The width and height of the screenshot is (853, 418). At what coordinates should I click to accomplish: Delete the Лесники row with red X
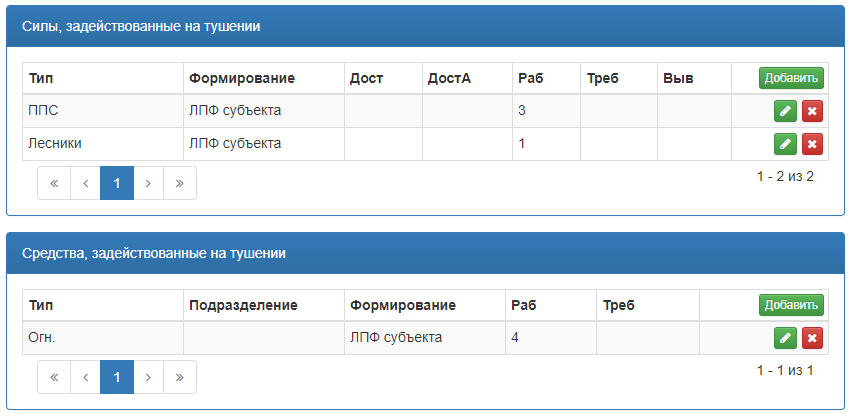tap(812, 144)
